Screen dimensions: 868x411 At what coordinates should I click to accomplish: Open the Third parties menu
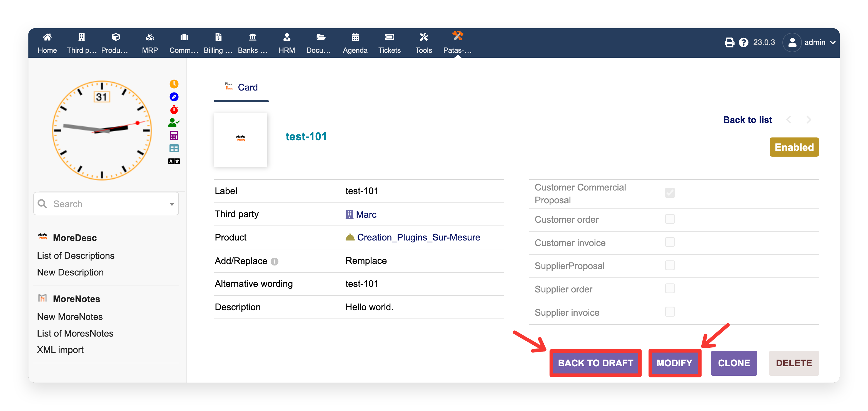81,43
